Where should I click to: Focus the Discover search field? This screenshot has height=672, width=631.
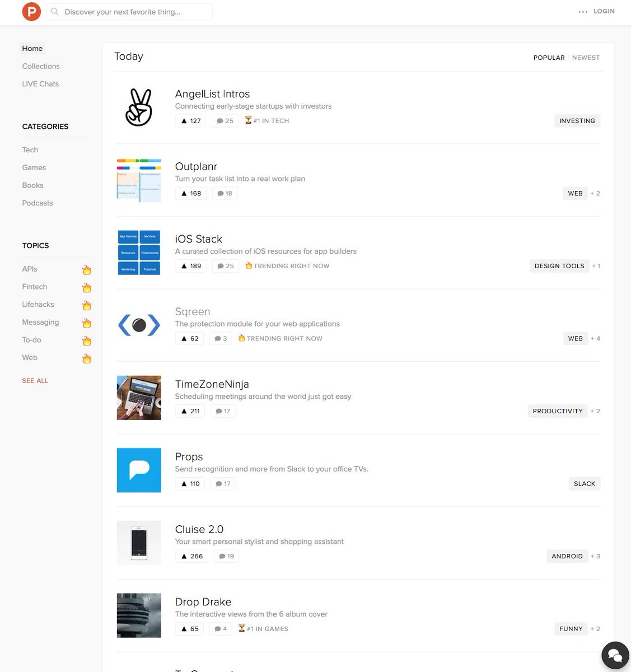click(x=129, y=12)
